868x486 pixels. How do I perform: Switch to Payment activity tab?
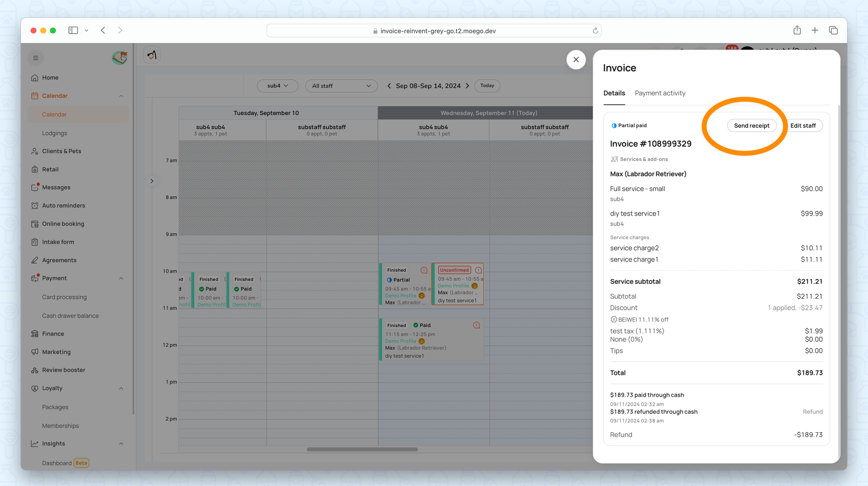[660, 93]
